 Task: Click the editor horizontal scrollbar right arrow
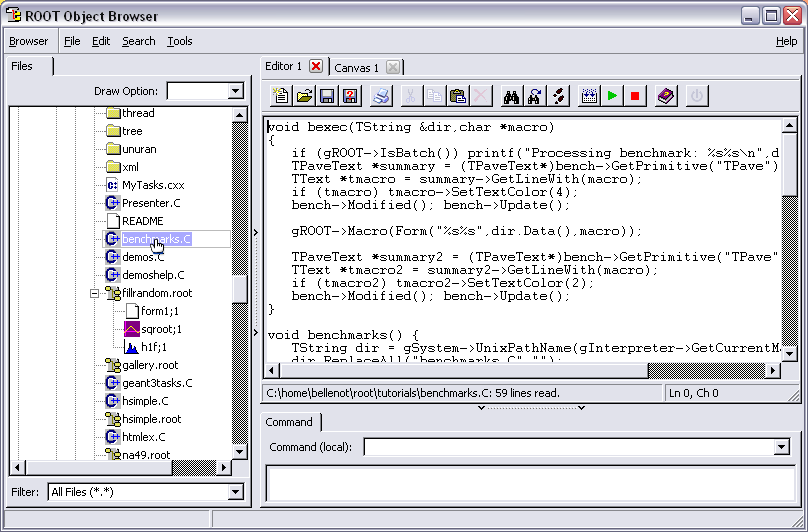(x=772, y=370)
